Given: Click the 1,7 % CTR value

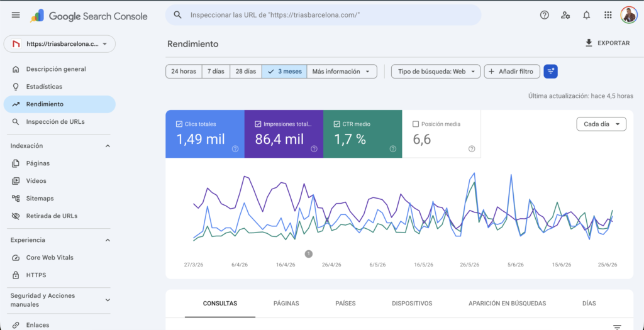Looking at the screenshot, I should tap(350, 140).
